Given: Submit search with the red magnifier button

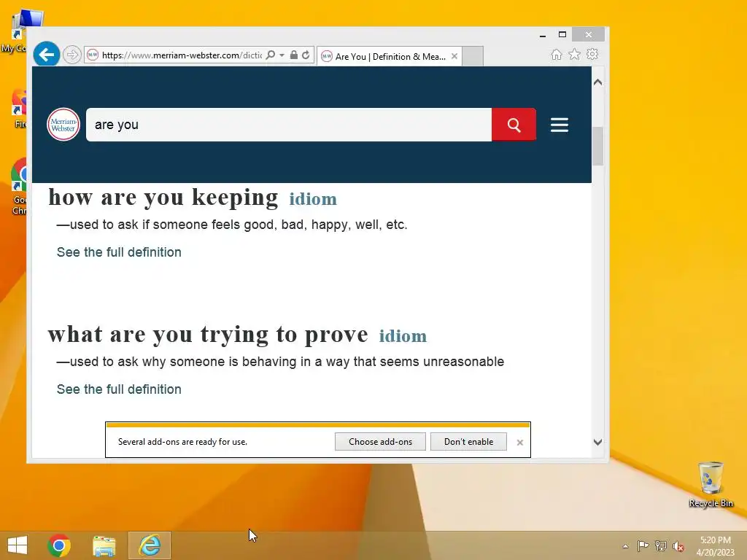Looking at the screenshot, I should (514, 125).
